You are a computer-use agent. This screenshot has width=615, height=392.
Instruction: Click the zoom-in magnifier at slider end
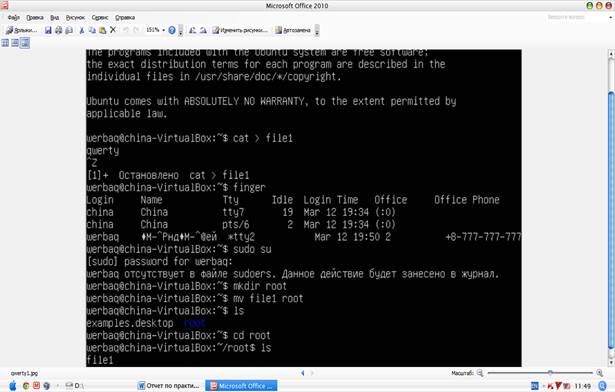coord(600,373)
